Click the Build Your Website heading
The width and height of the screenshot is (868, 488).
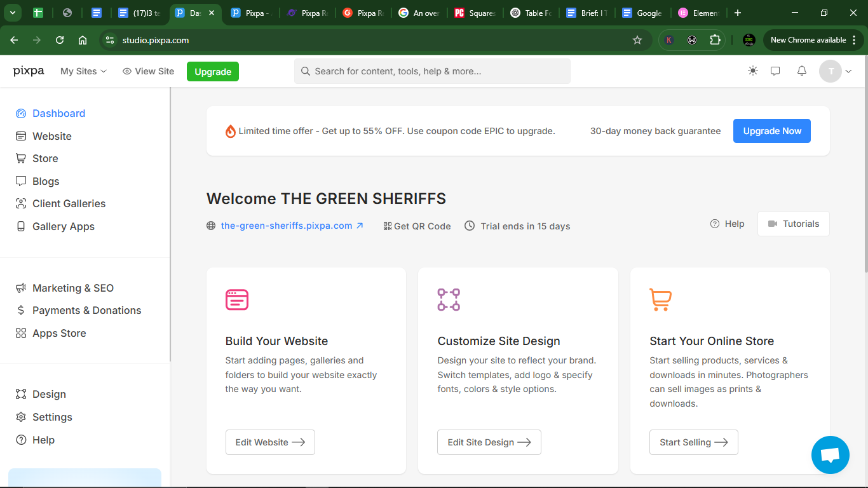(276, 341)
